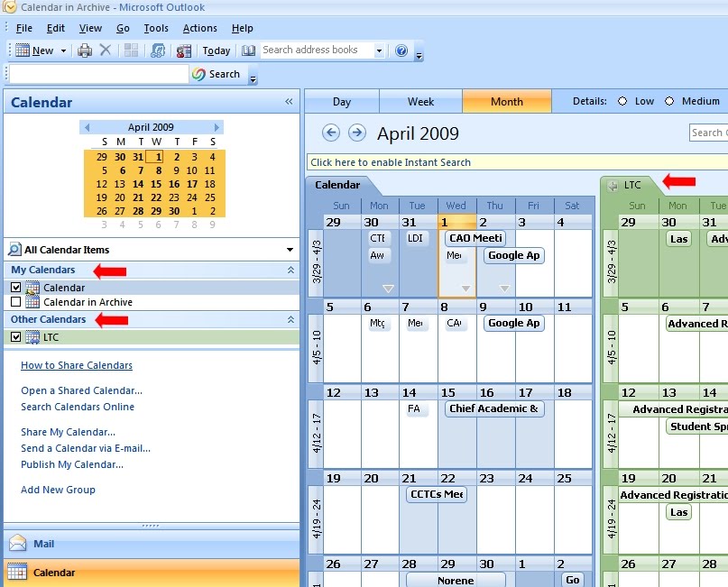Image resolution: width=728 pixels, height=587 pixels.
Task: Click the Plan a Meeting toolbar icon
Action: (158, 50)
